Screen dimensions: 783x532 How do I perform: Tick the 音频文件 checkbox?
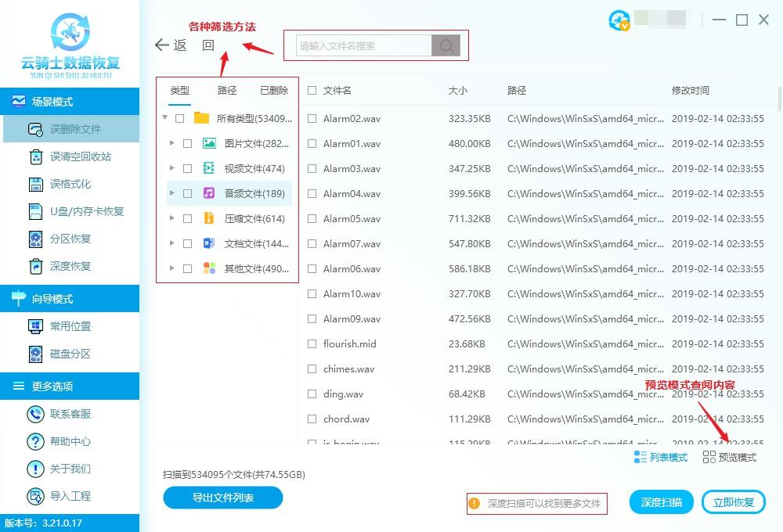[188, 194]
